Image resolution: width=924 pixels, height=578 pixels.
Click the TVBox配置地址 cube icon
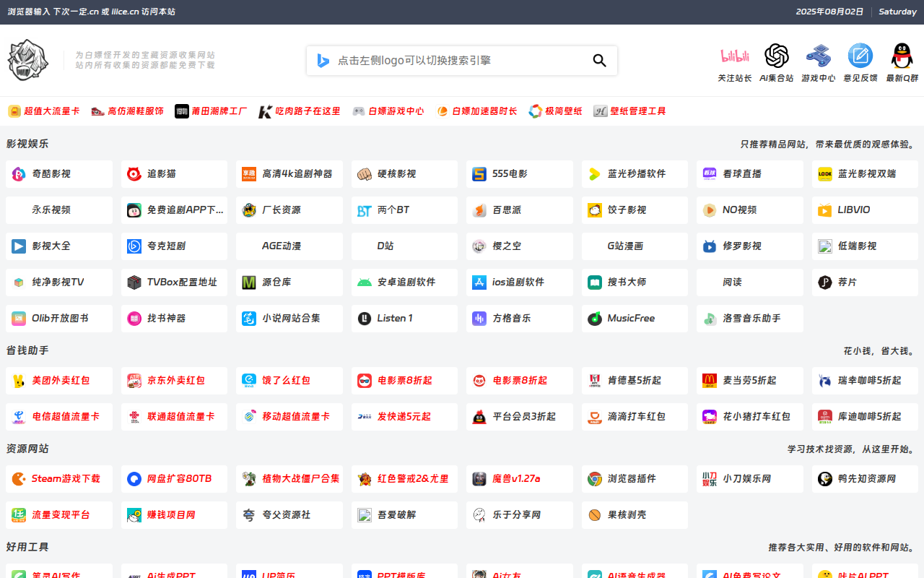click(x=134, y=282)
